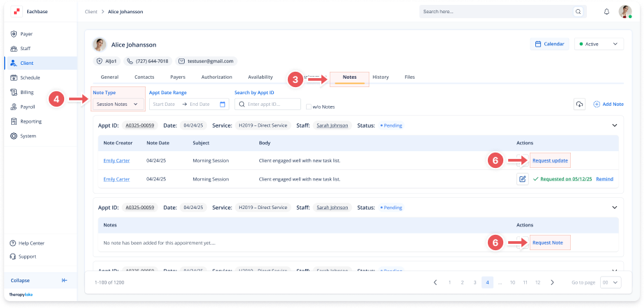Open the Note Type dropdown
The image size is (644, 308).
point(118,104)
